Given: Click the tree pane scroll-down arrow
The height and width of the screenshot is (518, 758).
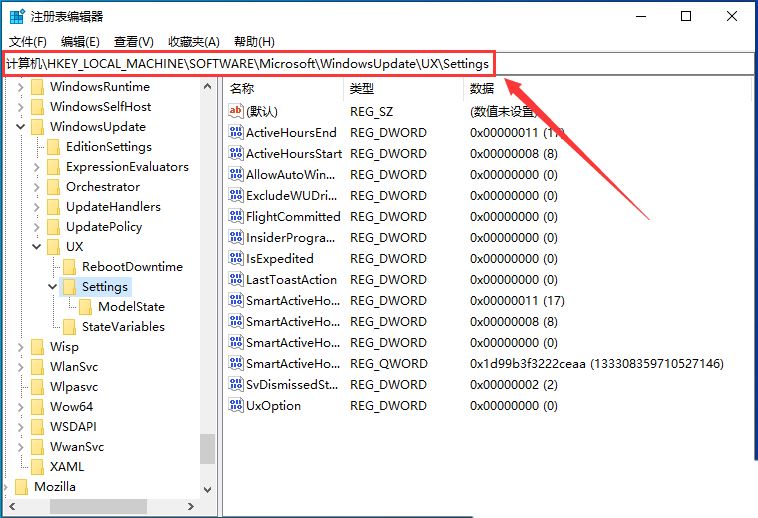Looking at the screenshot, I should click(x=207, y=489).
